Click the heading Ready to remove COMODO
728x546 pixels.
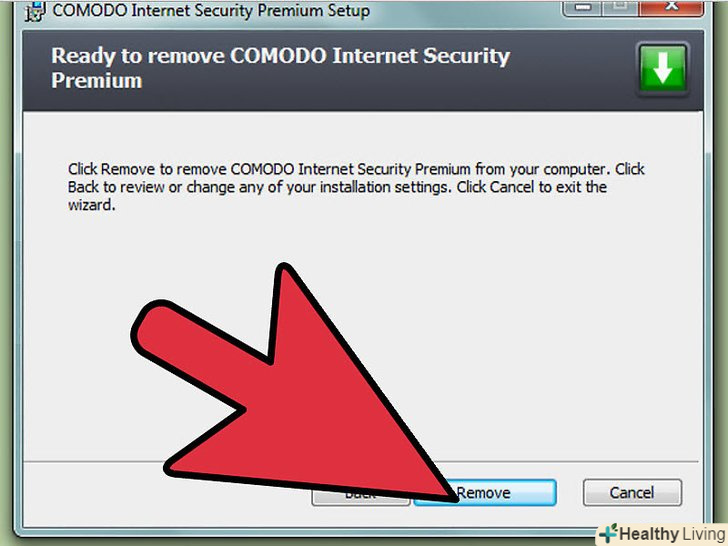280,68
